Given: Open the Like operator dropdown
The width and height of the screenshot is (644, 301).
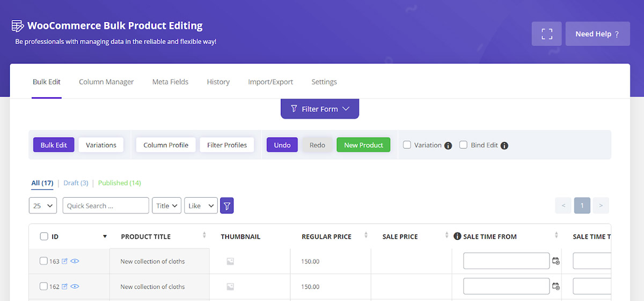Looking at the screenshot, I should point(201,206).
